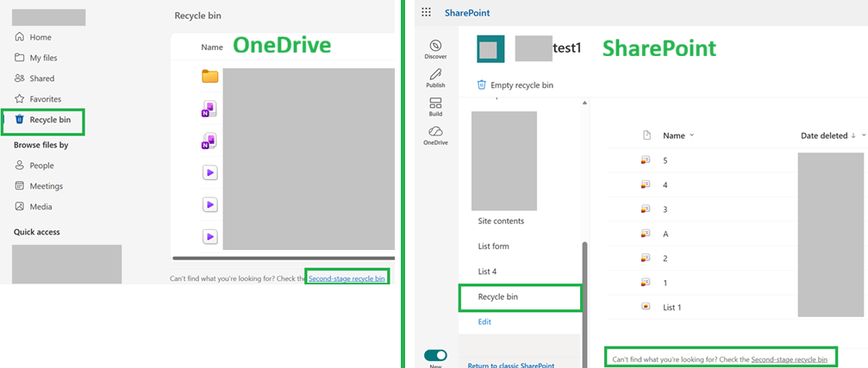Select the deleted item named 1
The width and height of the screenshot is (868, 368).
tap(665, 282)
